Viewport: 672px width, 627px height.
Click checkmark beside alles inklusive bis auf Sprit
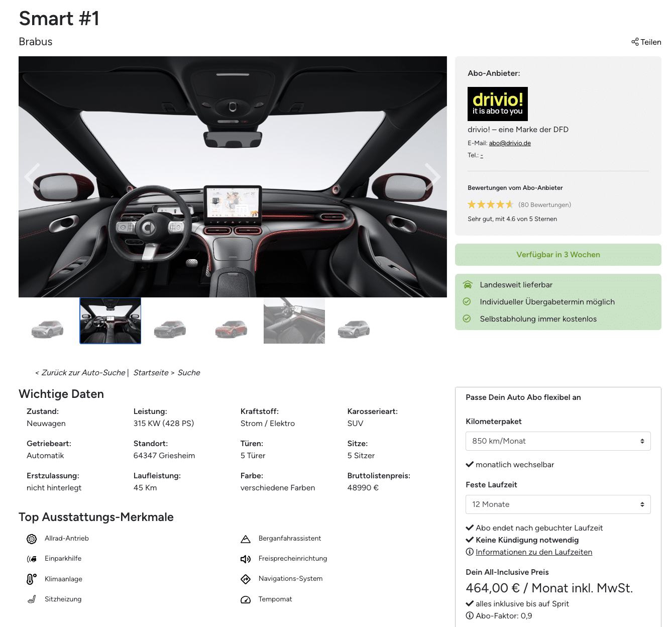click(470, 603)
